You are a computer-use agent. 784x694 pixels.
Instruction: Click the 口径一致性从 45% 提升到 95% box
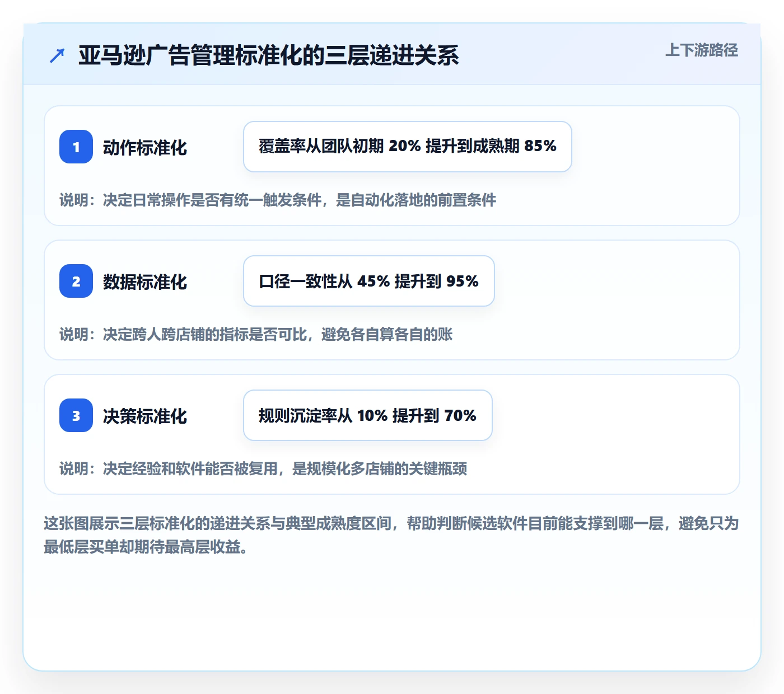[x=369, y=281]
